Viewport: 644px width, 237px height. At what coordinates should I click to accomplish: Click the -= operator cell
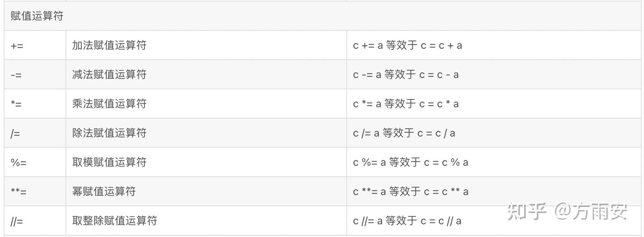(x=16, y=75)
